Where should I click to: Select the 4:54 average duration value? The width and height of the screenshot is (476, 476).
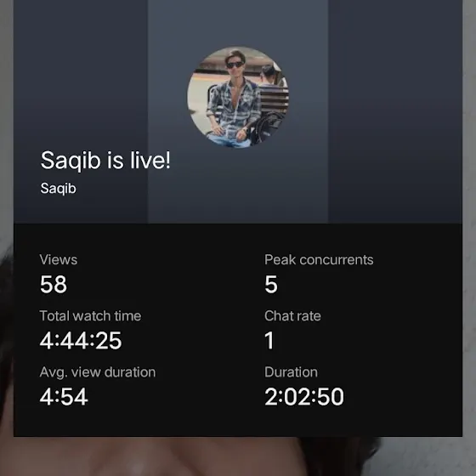point(64,397)
